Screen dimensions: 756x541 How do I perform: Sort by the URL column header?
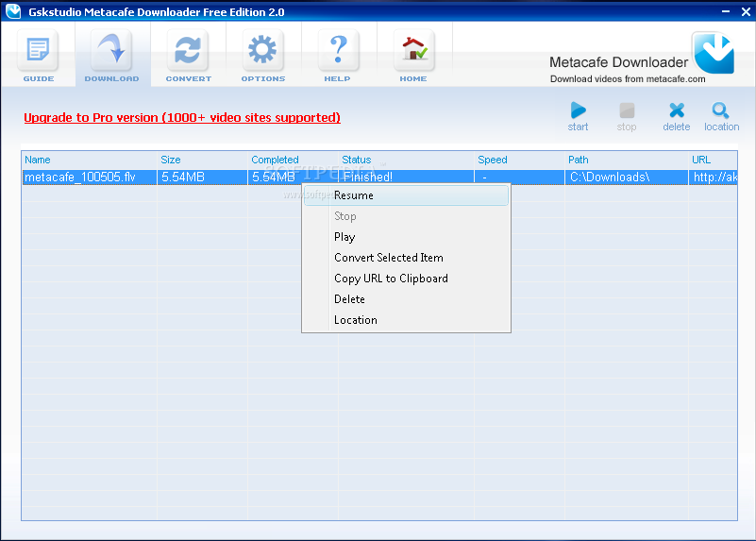tap(714, 160)
